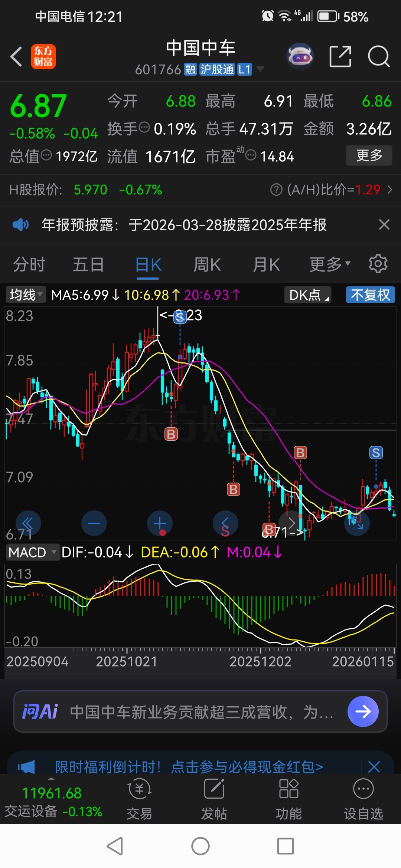This screenshot has width=401, height=868.
Task: Zoom in chart with plus button
Action: [160, 523]
